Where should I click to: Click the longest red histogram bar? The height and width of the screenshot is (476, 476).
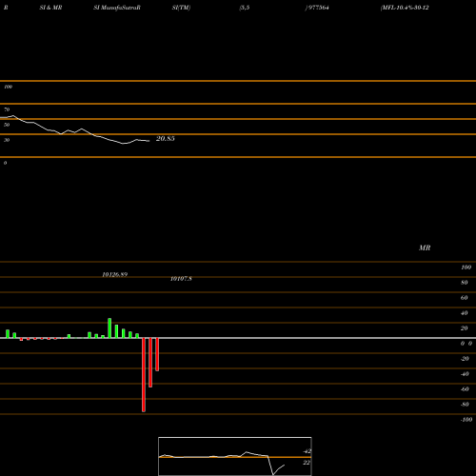tap(144, 375)
